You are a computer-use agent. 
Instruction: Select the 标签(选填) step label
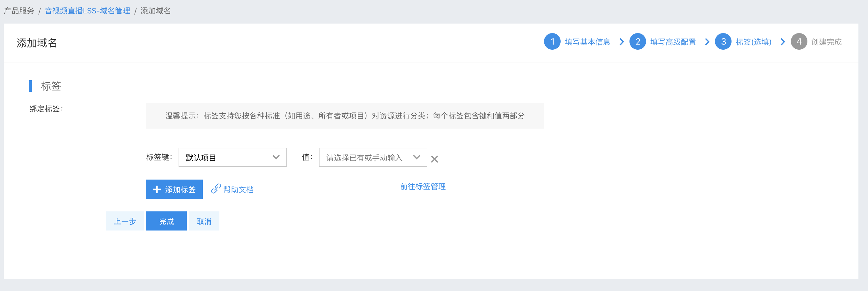click(754, 42)
